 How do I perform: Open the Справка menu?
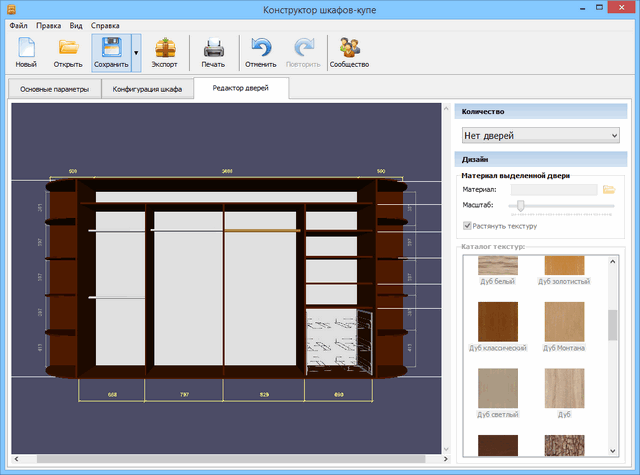coord(105,24)
